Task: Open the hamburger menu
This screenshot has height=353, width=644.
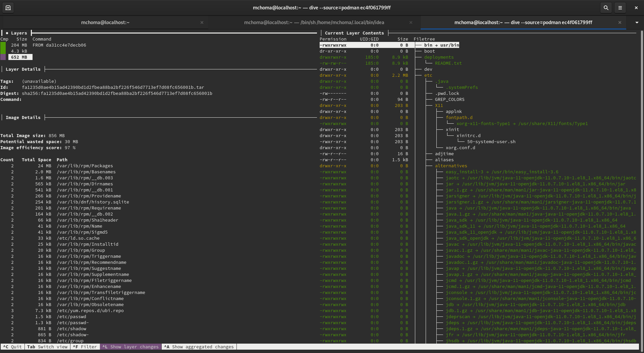Action: pos(620,8)
